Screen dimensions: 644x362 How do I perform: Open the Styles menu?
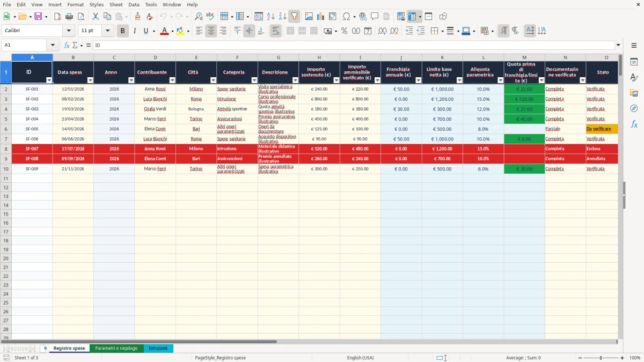click(97, 4)
